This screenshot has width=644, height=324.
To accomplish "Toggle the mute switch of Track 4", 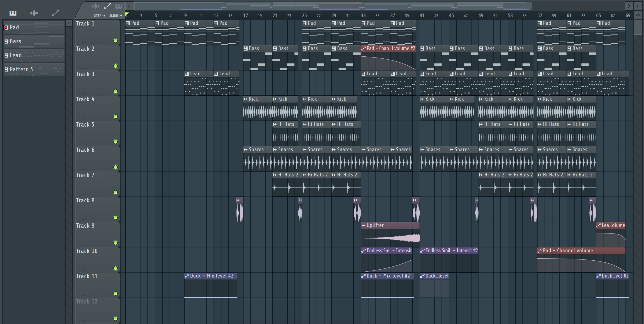I will 115,117.
